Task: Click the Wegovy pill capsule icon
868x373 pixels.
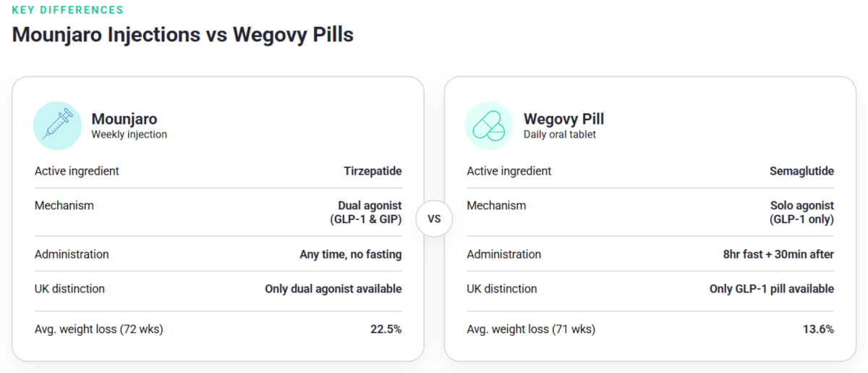Action: (x=489, y=126)
